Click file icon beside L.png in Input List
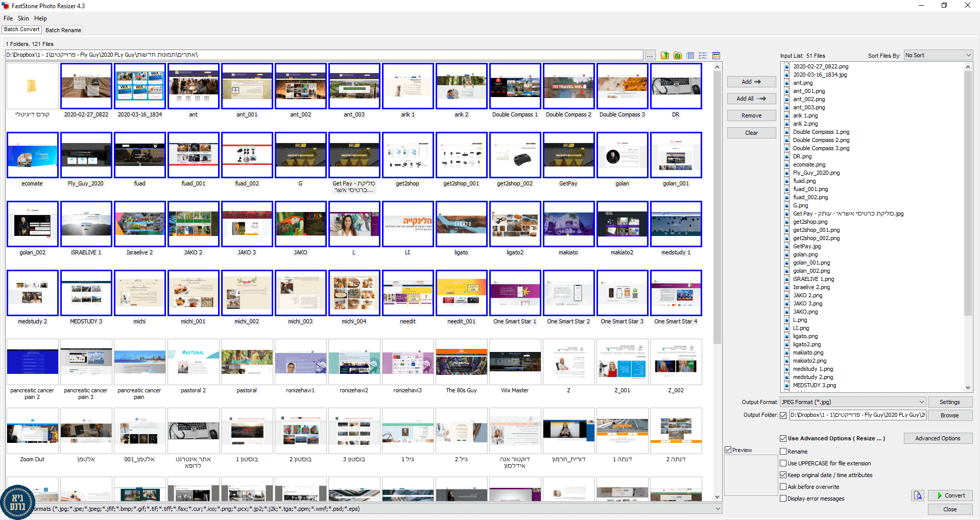 (x=787, y=320)
